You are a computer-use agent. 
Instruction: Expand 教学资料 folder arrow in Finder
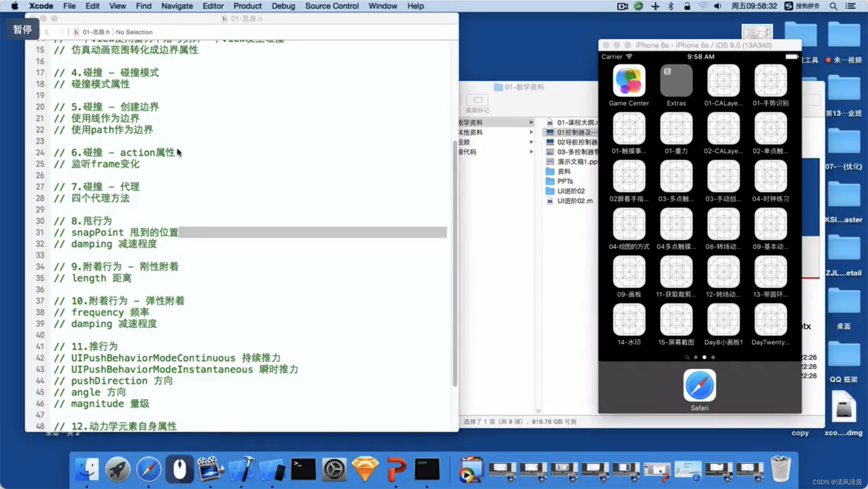click(531, 123)
